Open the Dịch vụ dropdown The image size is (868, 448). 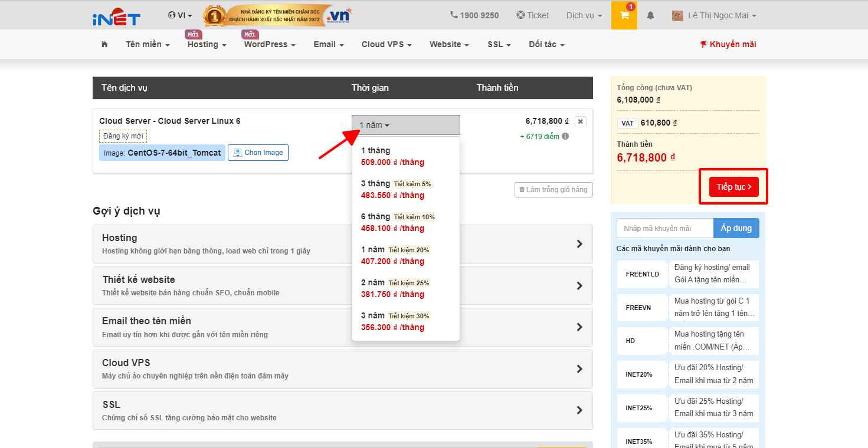pyautogui.click(x=584, y=16)
